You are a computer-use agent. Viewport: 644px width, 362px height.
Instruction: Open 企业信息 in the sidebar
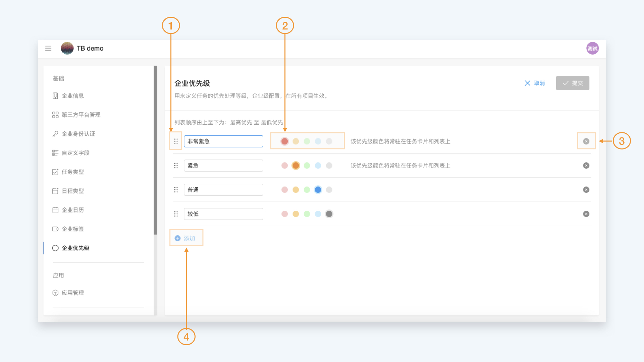[x=72, y=96]
